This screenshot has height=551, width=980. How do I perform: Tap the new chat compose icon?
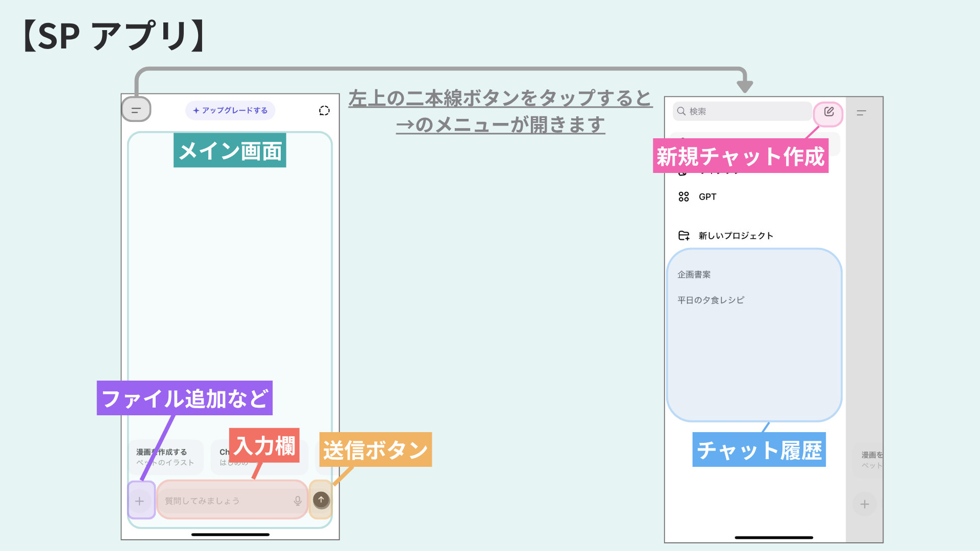pos(828,112)
